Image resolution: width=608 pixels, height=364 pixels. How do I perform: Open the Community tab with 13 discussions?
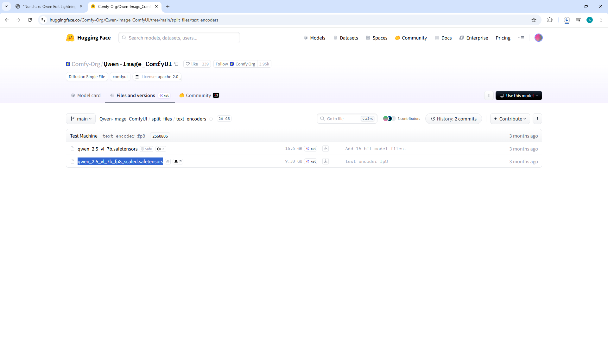point(199,96)
